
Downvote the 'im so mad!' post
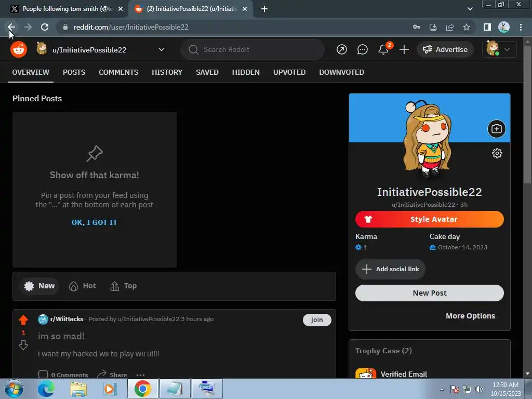pos(23,345)
